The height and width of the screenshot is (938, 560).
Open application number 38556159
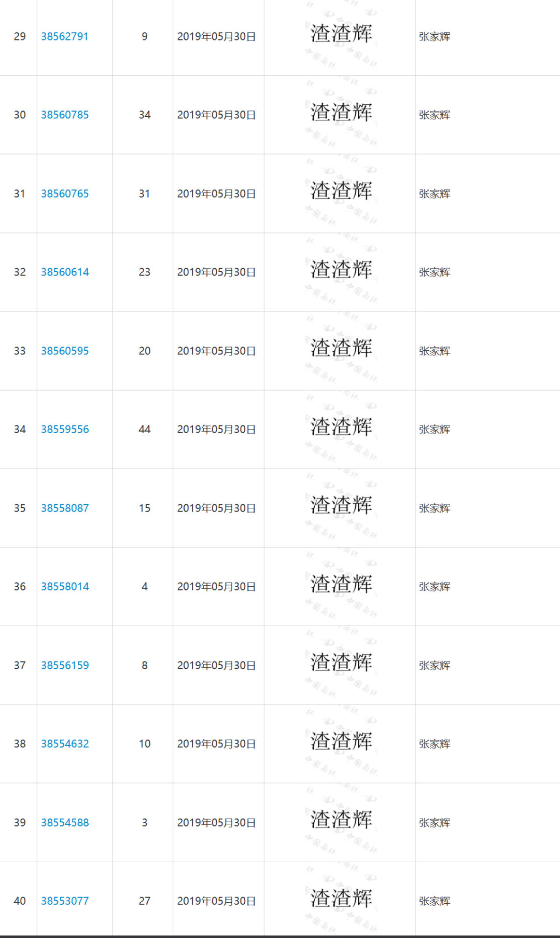pos(65,665)
